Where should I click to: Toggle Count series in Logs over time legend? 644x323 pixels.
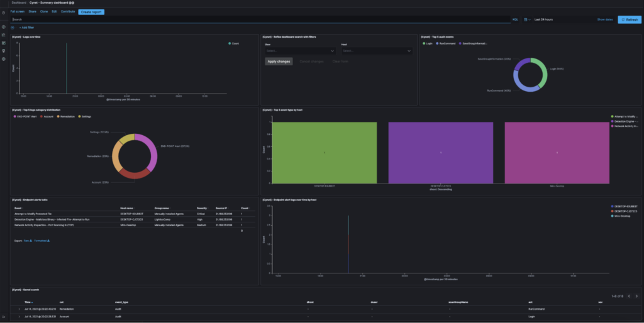pyautogui.click(x=233, y=43)
